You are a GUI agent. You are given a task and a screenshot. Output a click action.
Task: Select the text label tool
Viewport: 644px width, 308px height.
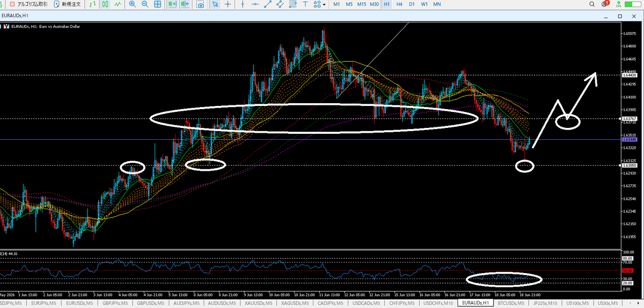pos(306,4)
